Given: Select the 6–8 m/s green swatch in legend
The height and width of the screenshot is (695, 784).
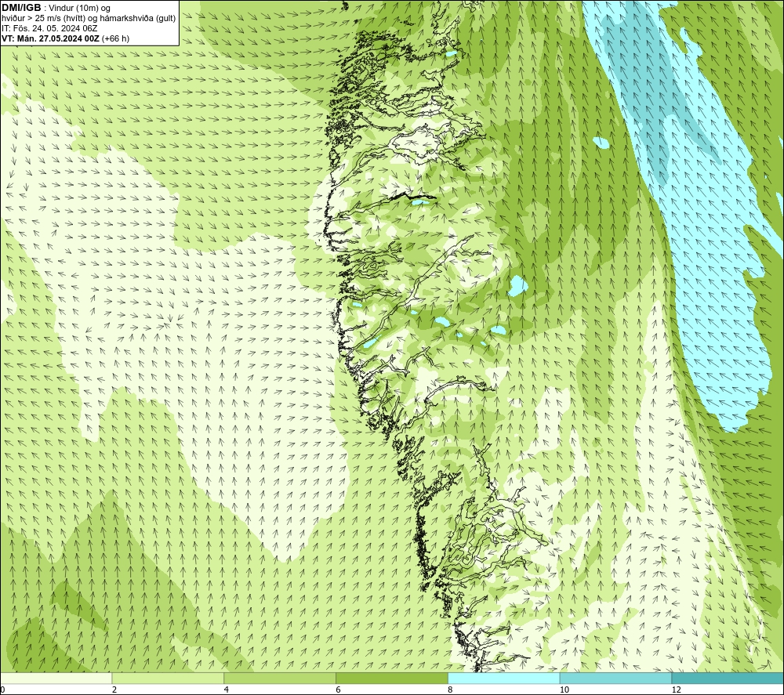Looking at the screenshot, I should 392,678.
